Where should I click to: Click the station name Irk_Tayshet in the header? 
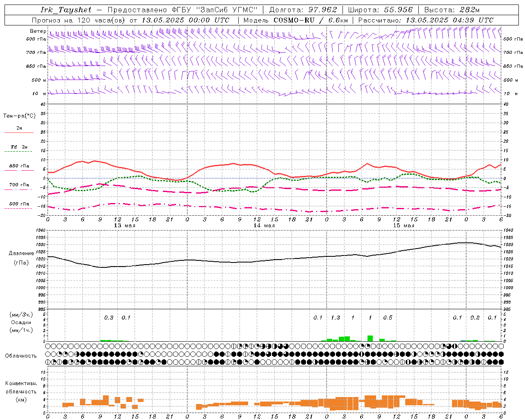[x=66, y=10]
